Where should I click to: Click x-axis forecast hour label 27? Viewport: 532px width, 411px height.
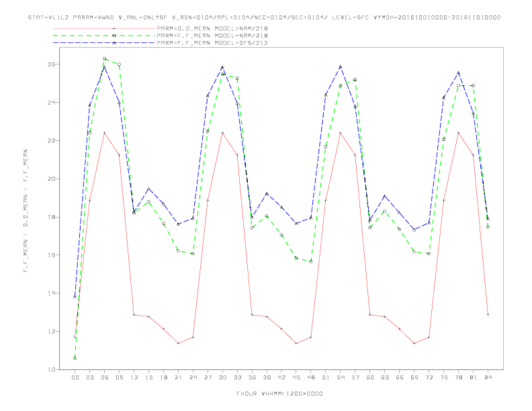[x=208, y=377]
